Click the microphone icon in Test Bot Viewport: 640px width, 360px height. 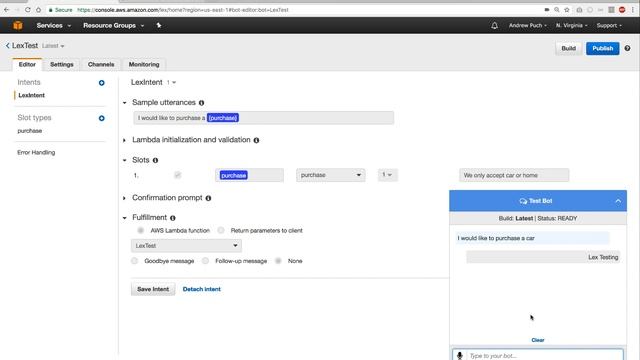tap(460, 356)
